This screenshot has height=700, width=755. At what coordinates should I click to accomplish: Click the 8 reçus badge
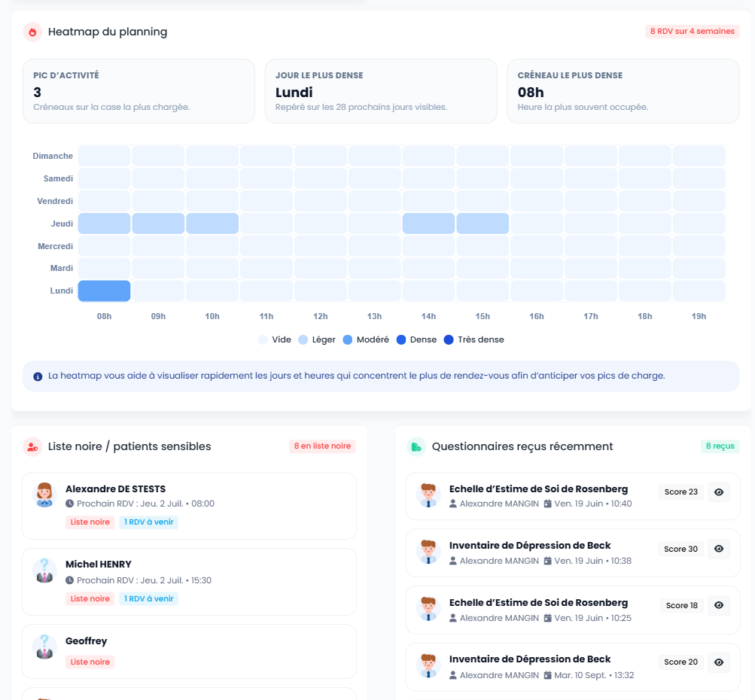pos(720,446)
